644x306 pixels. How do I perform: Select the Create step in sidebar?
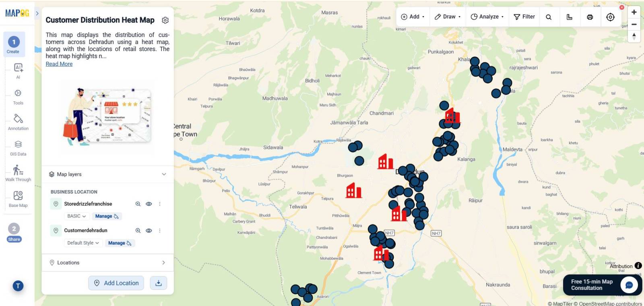point(14,45)
